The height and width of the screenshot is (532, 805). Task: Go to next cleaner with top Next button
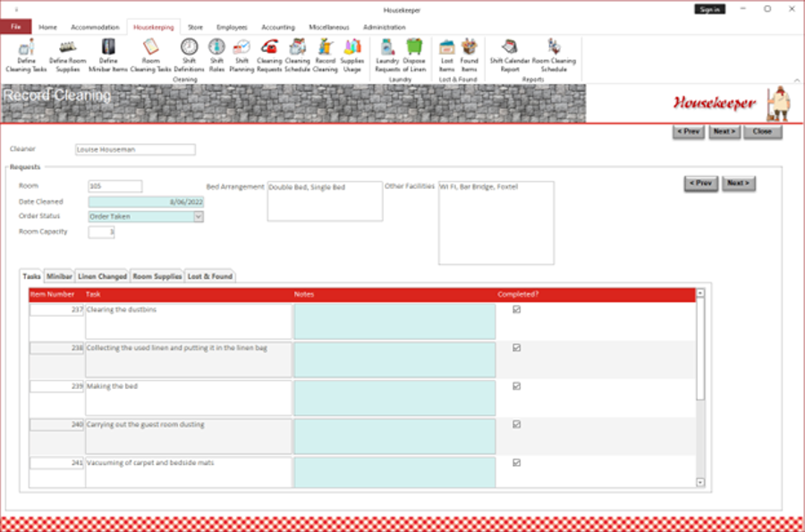click(724, 131)
